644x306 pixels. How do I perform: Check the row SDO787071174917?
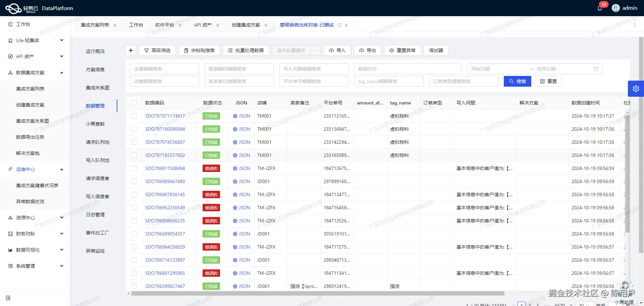pyautogui.click(x=134, y=116)
